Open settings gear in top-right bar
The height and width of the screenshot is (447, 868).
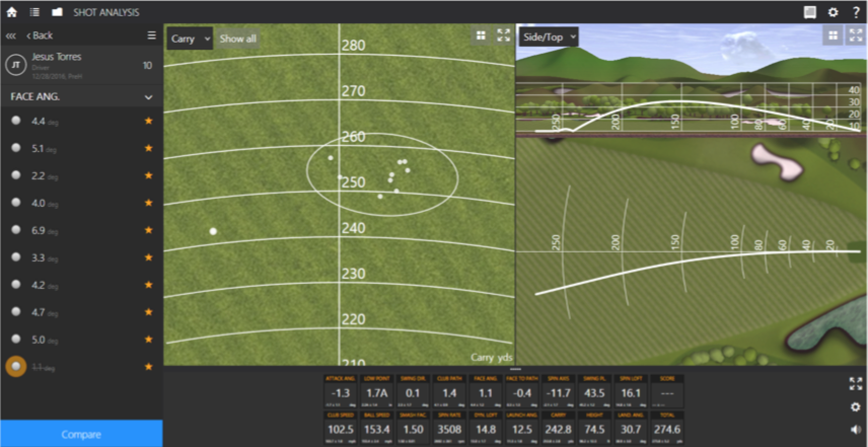tap(833, 12)
